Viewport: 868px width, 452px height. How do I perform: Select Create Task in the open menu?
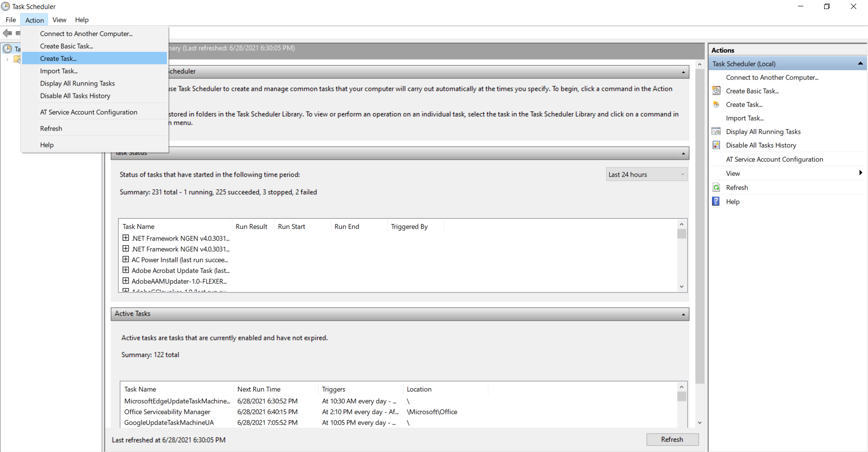tap(58, 58)
